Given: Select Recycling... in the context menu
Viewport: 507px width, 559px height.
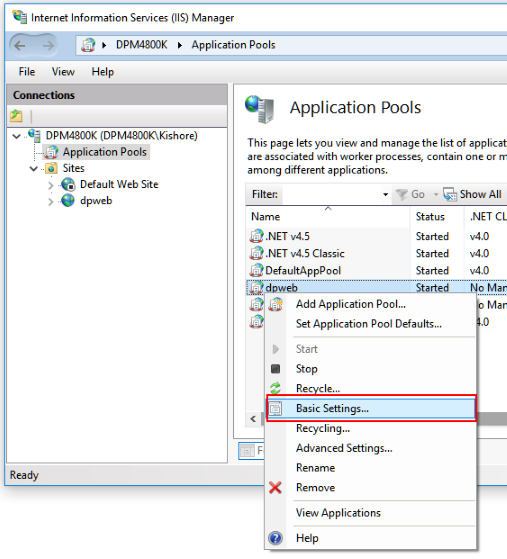Looking at the screenshot, I should point(370,428).
